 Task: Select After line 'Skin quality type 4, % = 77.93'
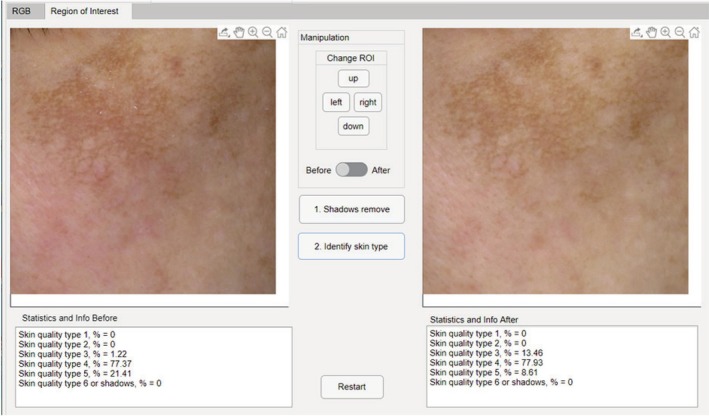pyautogui.click(x=486, y=363)
